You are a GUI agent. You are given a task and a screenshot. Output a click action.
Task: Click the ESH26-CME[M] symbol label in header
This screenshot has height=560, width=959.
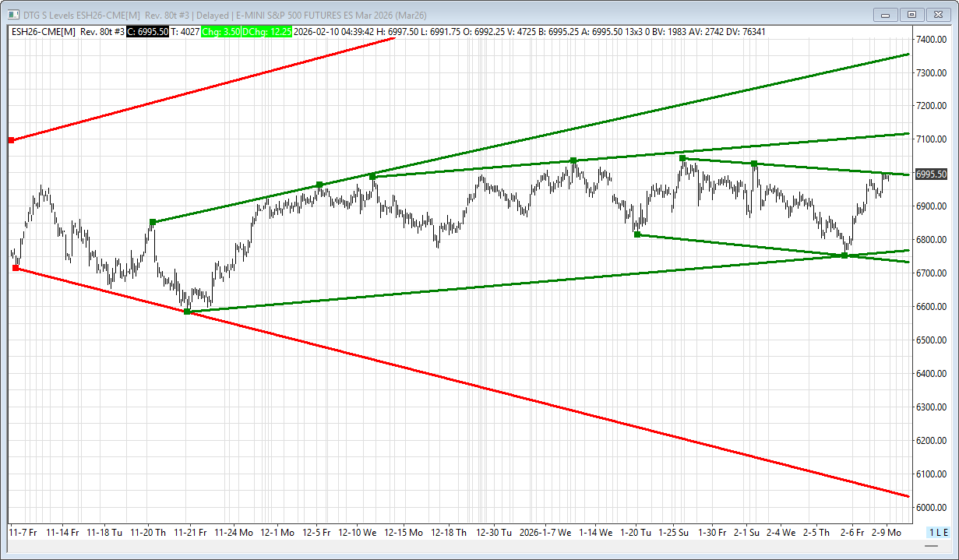(43, 32)
